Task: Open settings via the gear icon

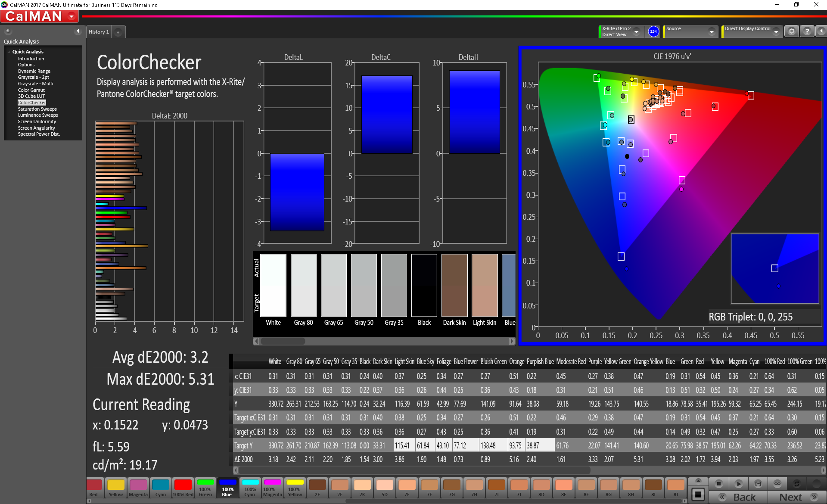Action: [791, 31]
